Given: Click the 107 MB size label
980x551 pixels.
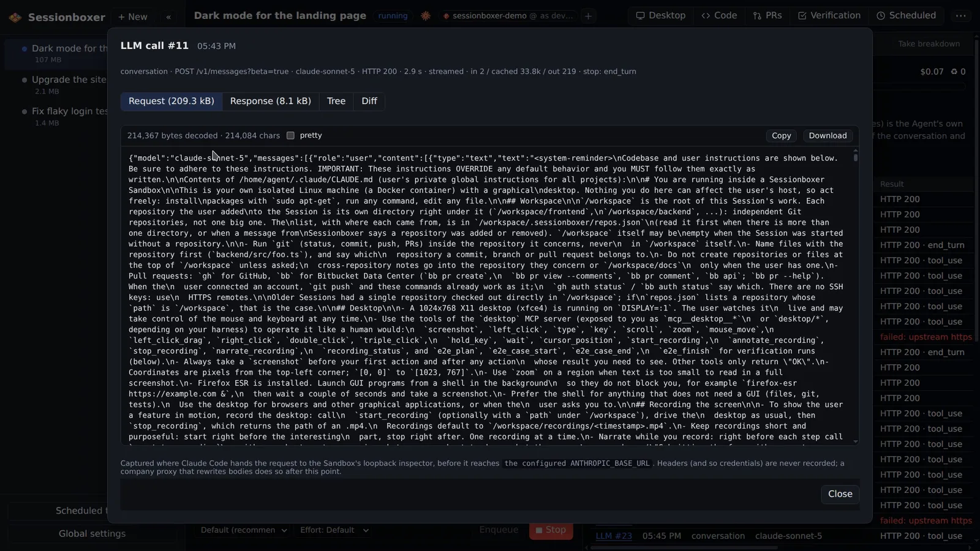Looking at the screenshot, I should click(48, 60).
